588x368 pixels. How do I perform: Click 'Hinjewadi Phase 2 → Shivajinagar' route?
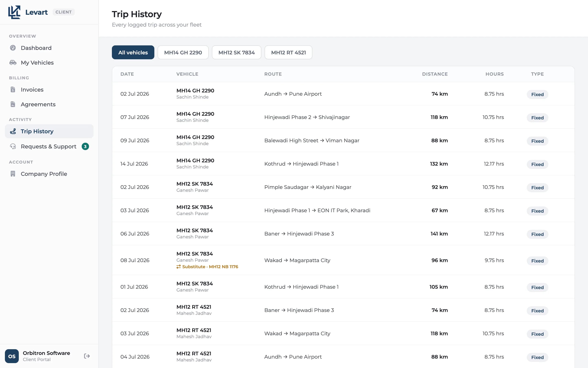307,117
